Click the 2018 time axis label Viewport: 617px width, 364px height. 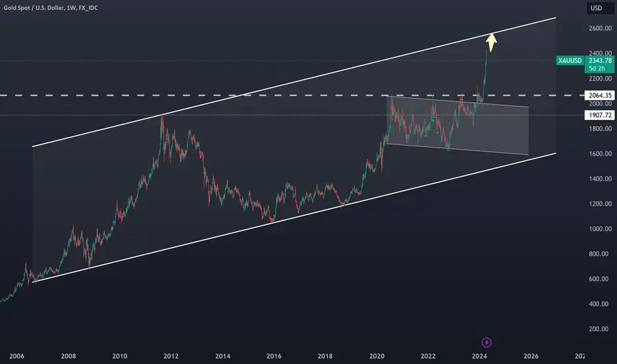325,356
